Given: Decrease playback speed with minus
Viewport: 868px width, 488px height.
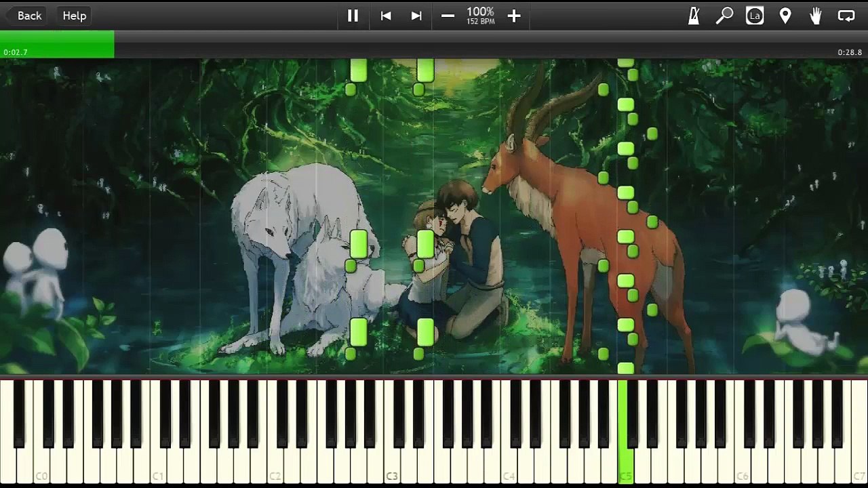Looking at the screenshot, I should pos(448,16).
